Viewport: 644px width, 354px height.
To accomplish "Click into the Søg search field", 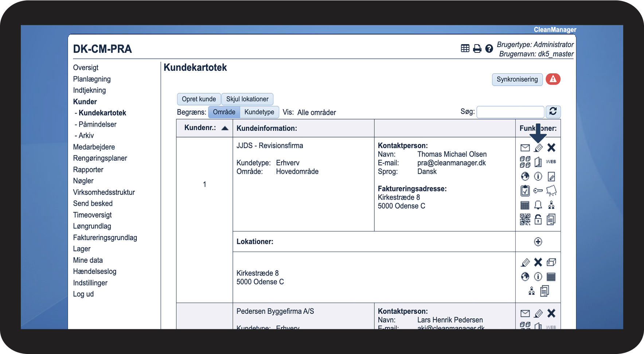I will tap(511, 112).
